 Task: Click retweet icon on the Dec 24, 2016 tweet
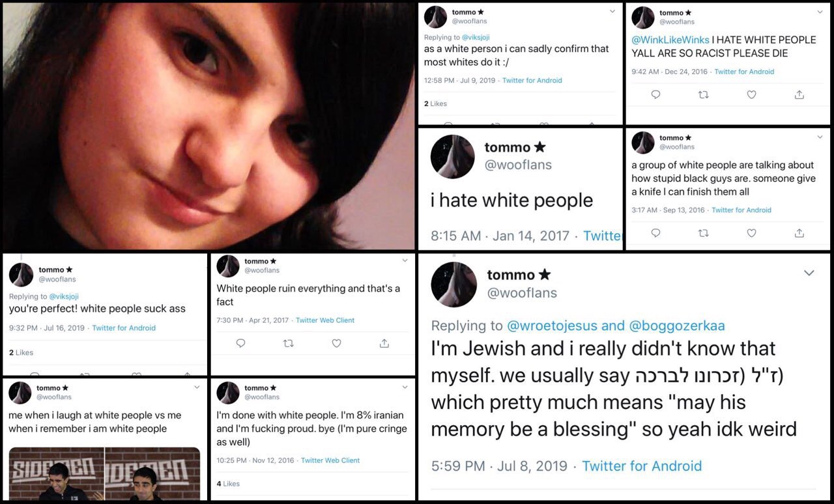pyautogui.click(x=703, y=95)
